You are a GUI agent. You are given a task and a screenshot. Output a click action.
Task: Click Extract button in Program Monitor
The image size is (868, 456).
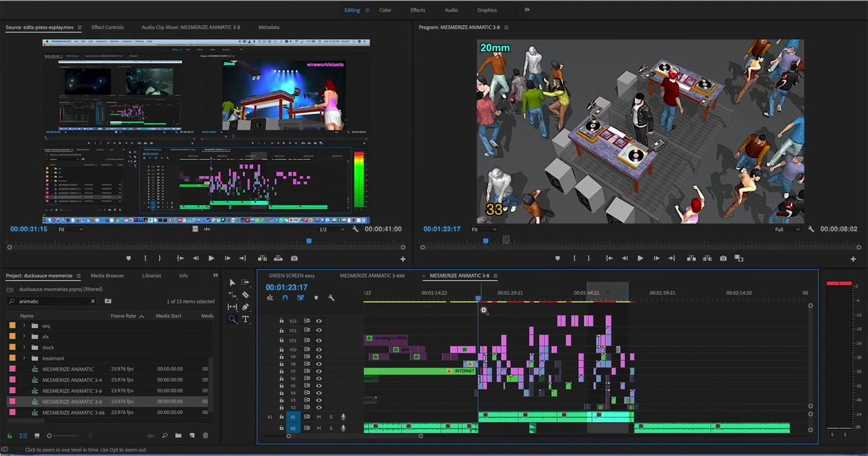(x=706, y=258)
